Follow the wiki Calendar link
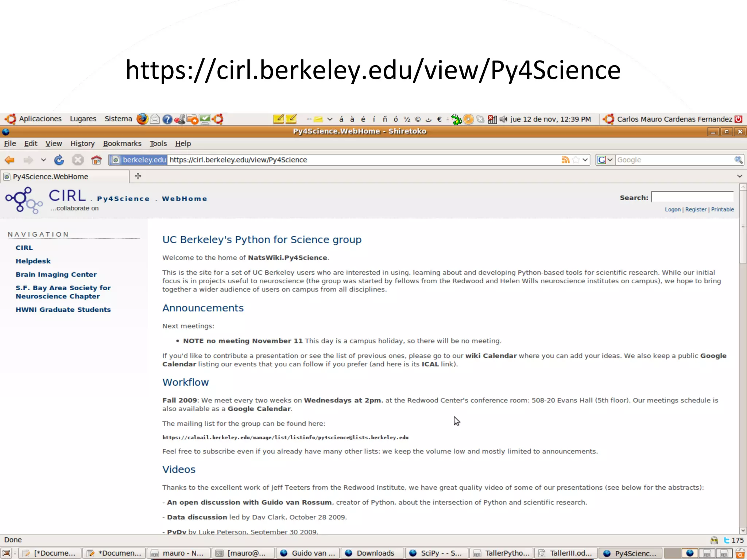Image resolution: width=747 pixels, height=560 pixels. coord(491,355)
